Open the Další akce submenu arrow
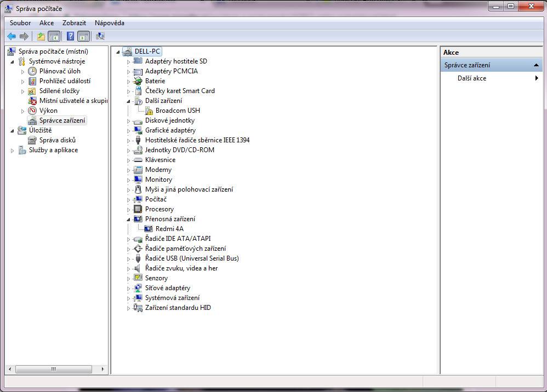Screen dimensions: 547x392 pyautogui.click(x=537, y=78)
